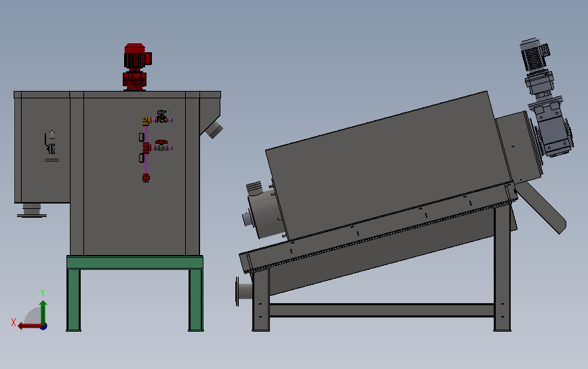Click the green support frame crossbeam
Screen dimensions: 588x369
pyautogui.click(x=135, y=263)
